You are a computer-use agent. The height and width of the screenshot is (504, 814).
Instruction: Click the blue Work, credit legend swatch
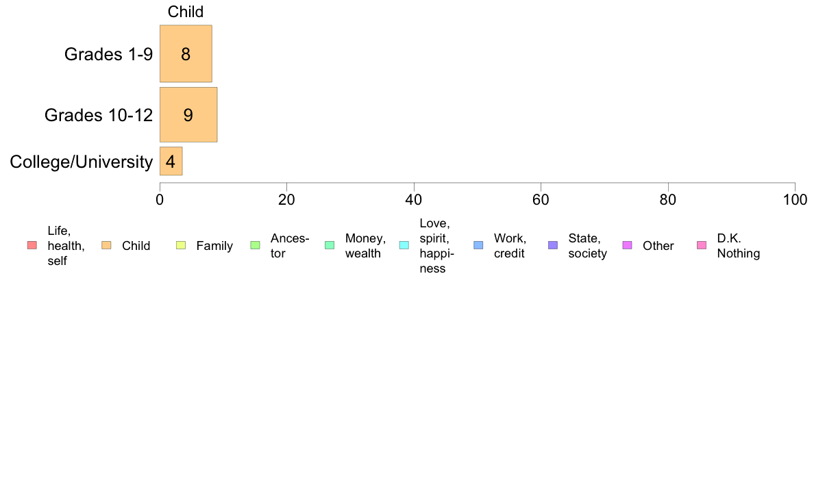[x=478, y=246]
